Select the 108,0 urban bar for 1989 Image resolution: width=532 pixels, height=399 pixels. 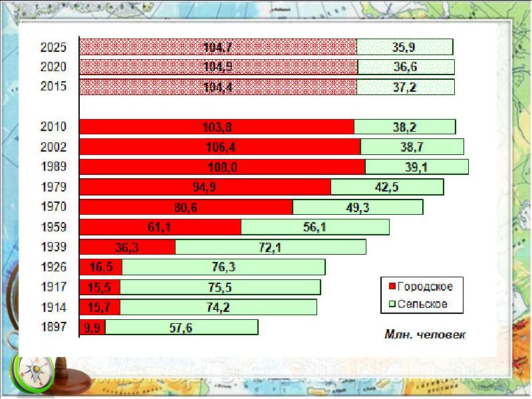[222, 167]
